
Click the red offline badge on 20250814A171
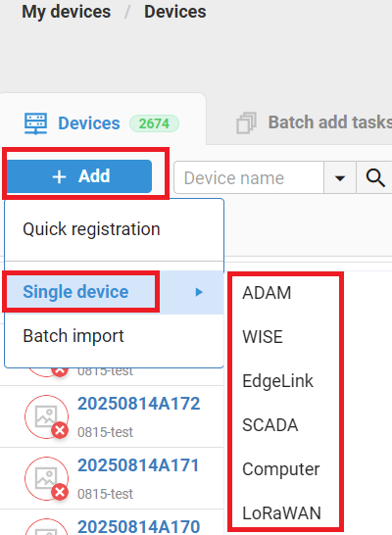(x=60, y=492)
